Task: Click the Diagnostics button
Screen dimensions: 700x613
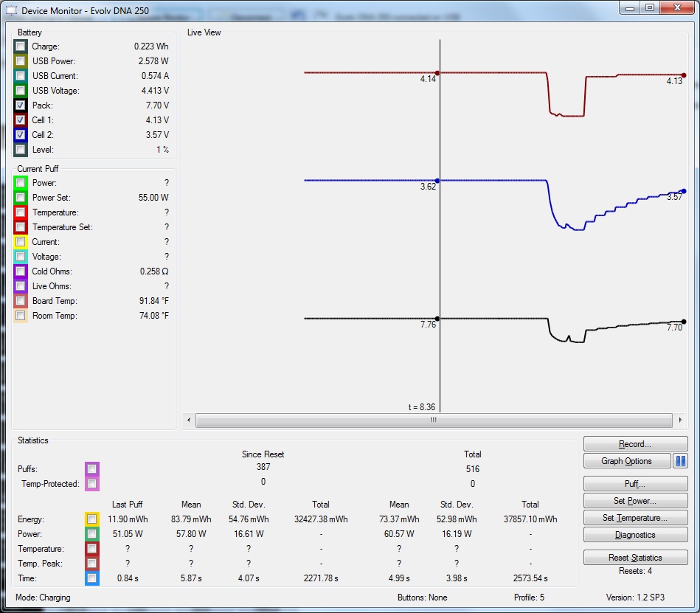Action: 635,535
